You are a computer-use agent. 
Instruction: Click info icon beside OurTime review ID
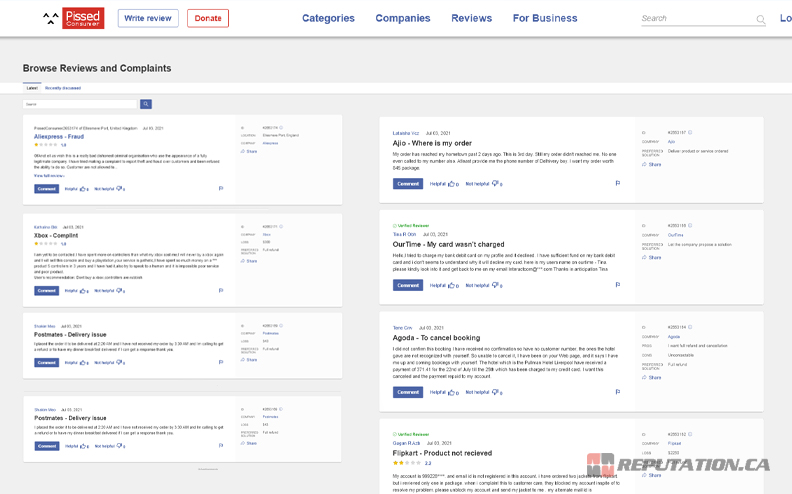point(690,225)
